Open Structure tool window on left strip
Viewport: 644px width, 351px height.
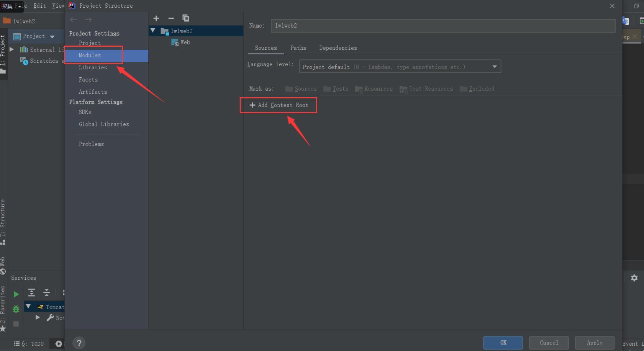coord(3,222)
